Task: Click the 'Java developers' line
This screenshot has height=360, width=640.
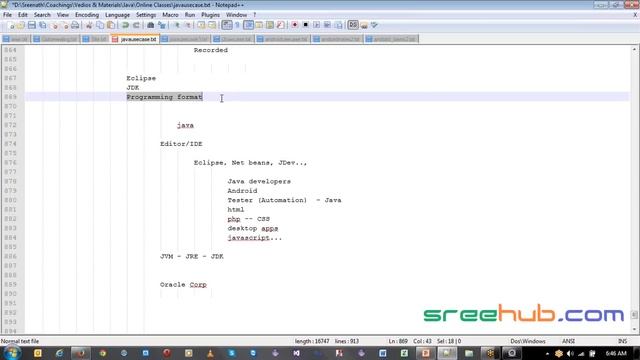Action: [x=259, y=182]
